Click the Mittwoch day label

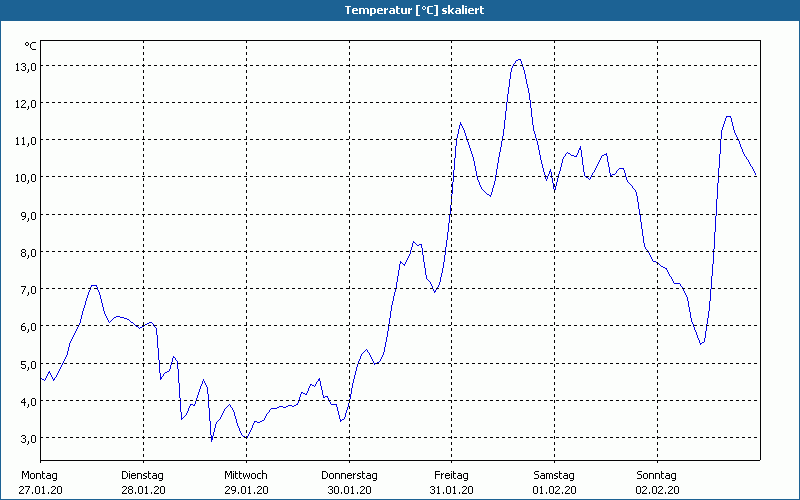click(246, 475)
